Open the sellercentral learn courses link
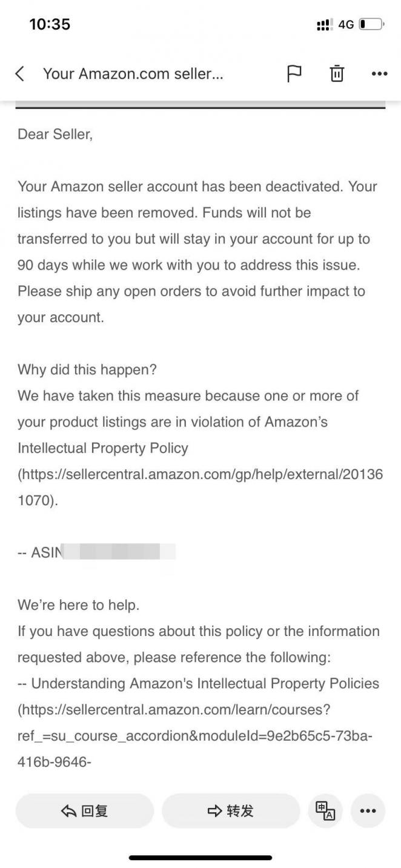This screenshot has width=401, height=868. coord(195,735)
